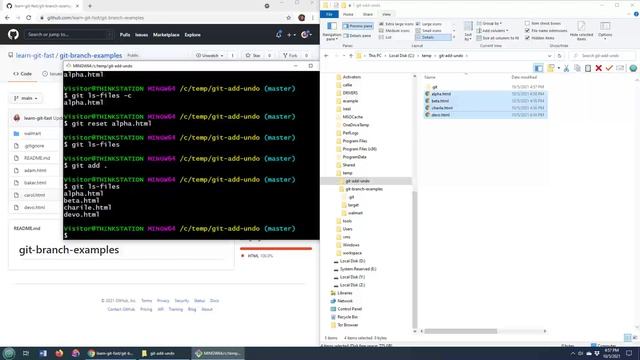Screen dimensions: 640x360
Task: Open a new Chrome tab
Action: pos(90,6)
